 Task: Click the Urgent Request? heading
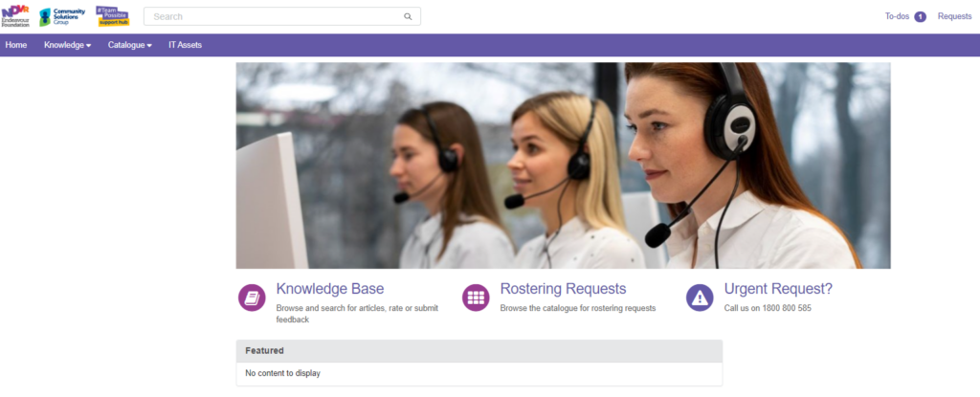778,289
